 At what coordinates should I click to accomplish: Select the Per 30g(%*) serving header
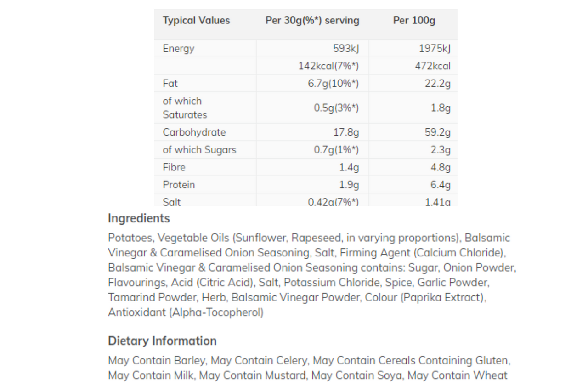point(312,21)
